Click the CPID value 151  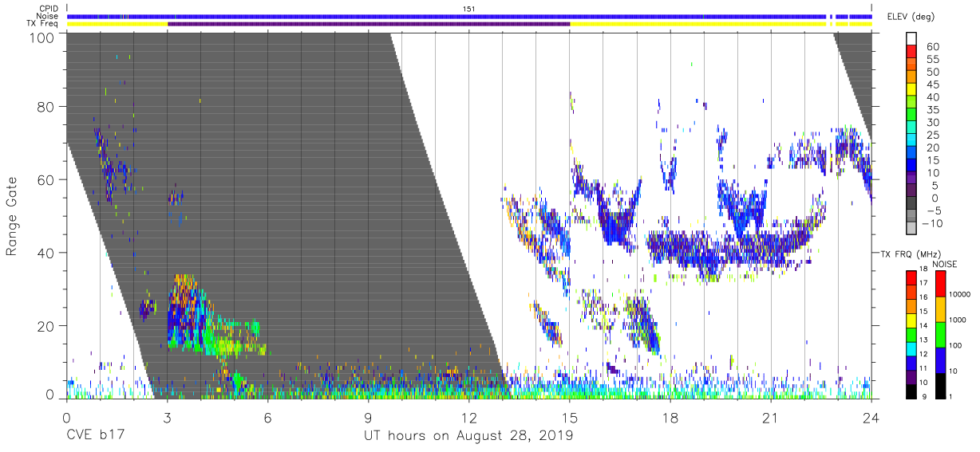pyautogui.click(x=469, y=9)
